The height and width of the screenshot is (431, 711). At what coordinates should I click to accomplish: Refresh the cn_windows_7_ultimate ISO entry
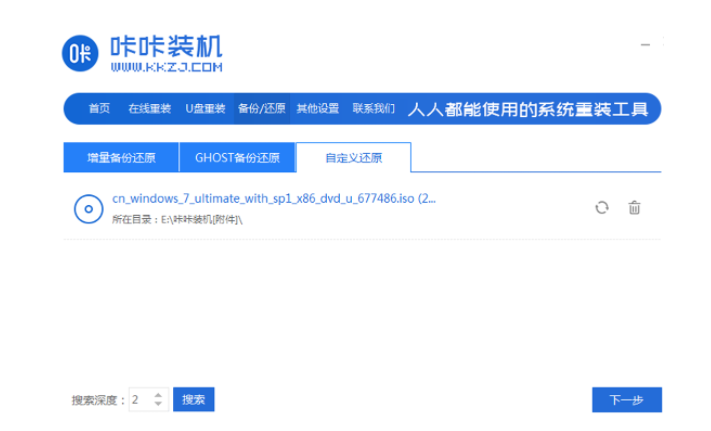point(602,208)
